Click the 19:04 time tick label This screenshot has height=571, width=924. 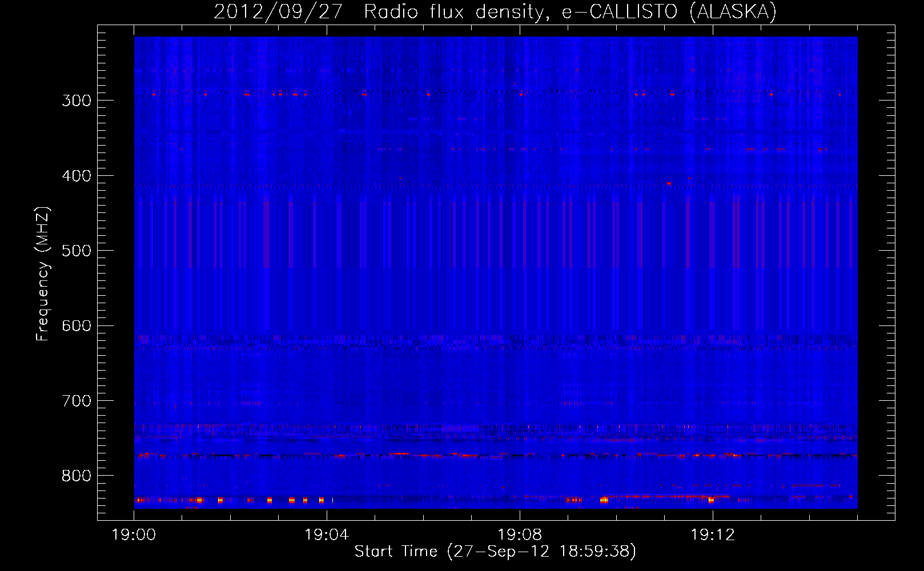point(327,535)
